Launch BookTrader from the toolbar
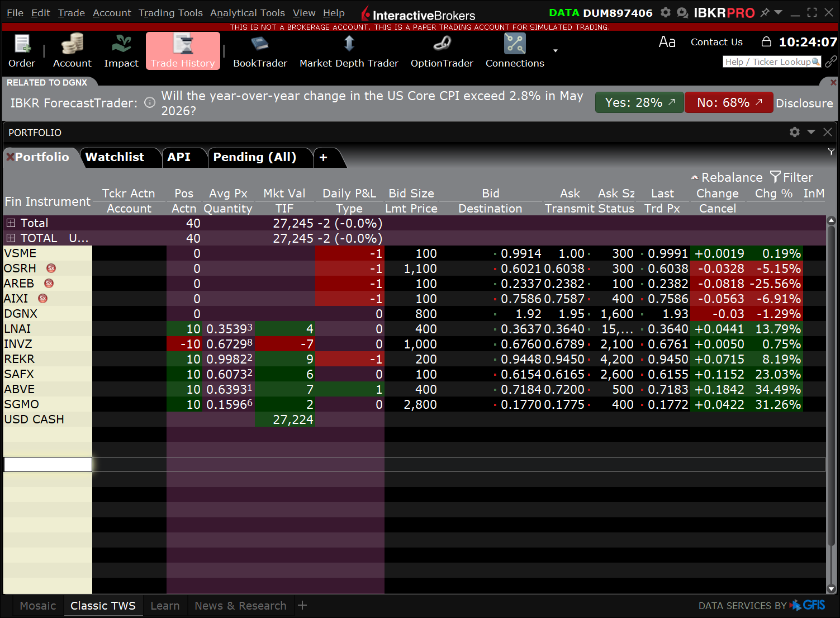Viewport: 840px width, 618px height. tap(260, 51)
